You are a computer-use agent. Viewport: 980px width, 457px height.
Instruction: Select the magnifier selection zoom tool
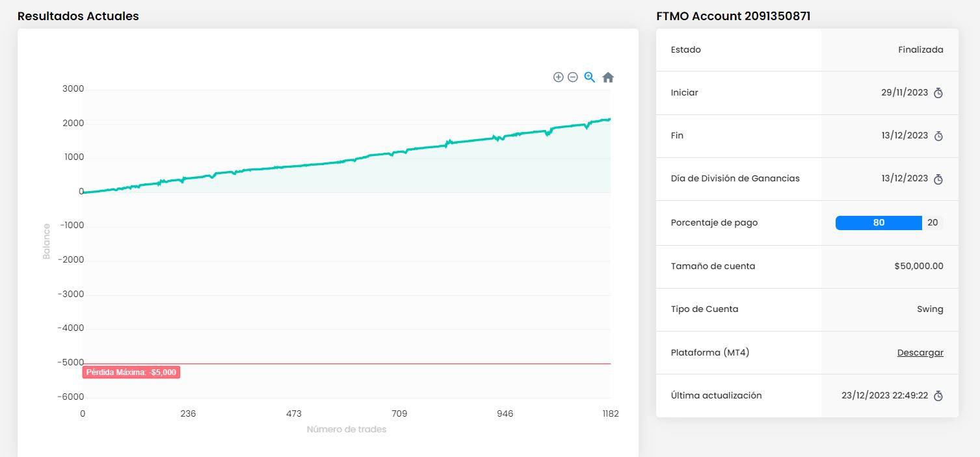(x=590, y=77)
